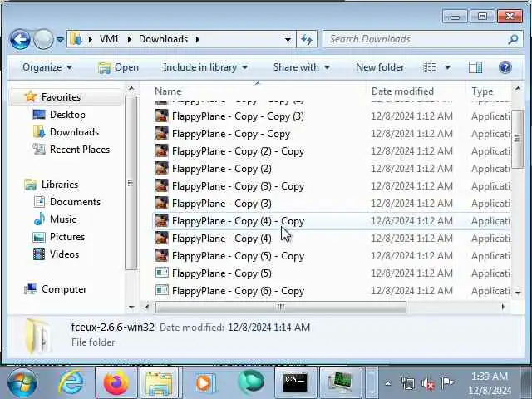
Task: Click the file list vertical scrollbar thumb
Action: [517, 139]
